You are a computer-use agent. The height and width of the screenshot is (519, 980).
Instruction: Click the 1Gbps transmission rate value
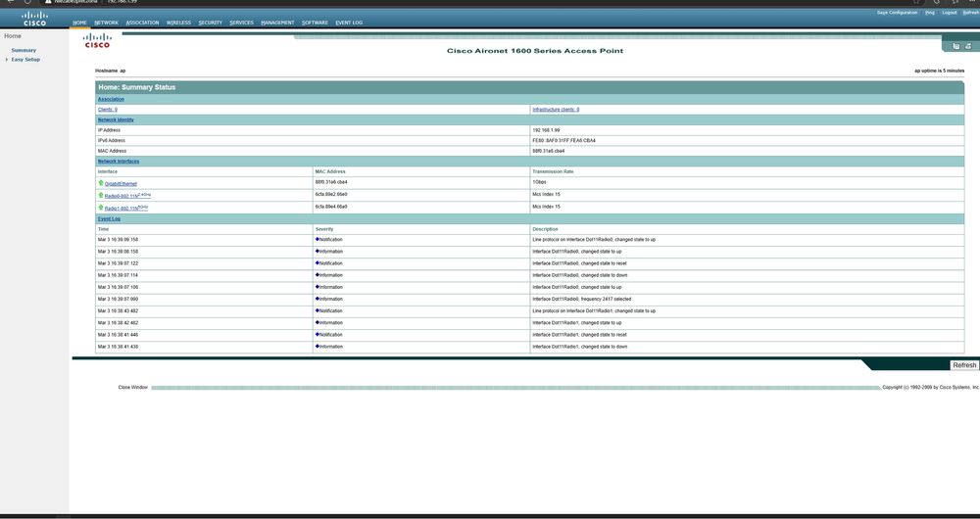[539, 182]
